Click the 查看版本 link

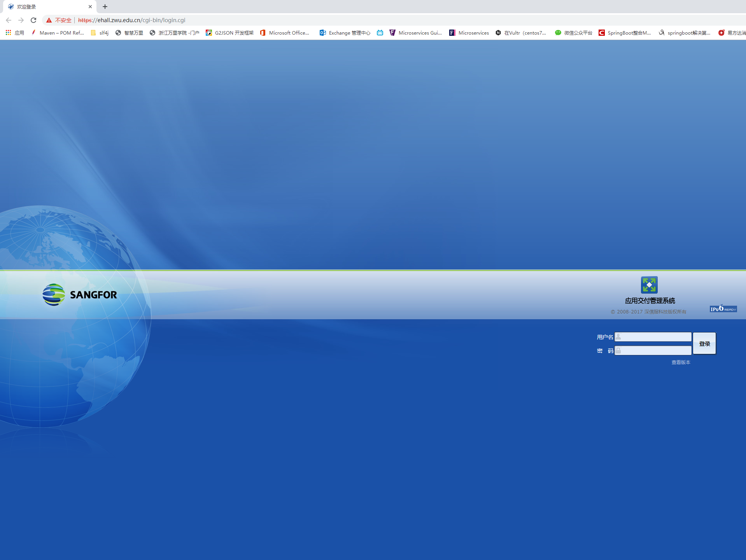point(681,362)
